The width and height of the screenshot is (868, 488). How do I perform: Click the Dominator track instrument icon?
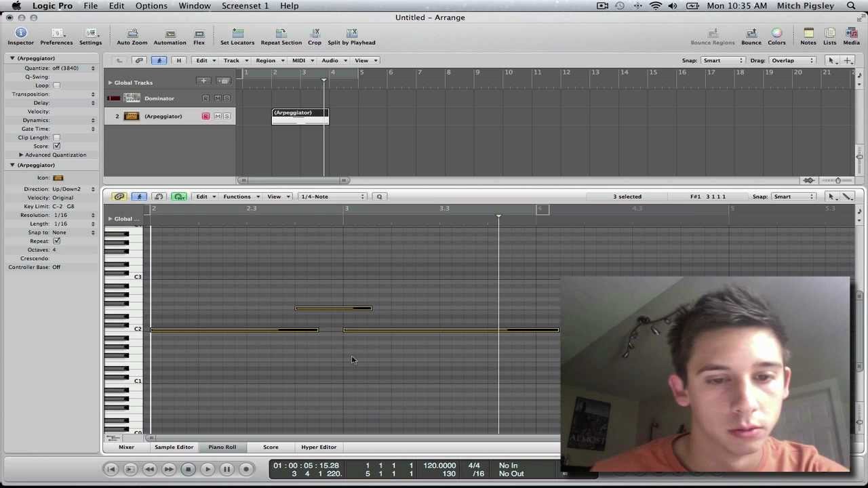(132, 98)
